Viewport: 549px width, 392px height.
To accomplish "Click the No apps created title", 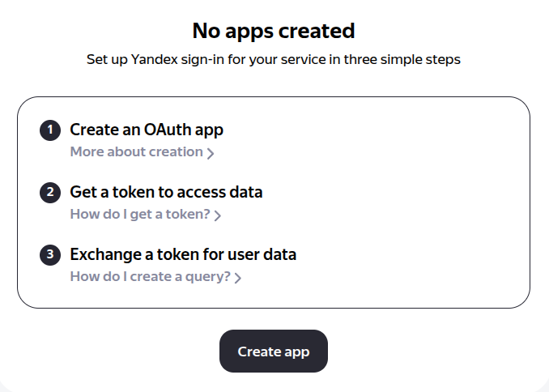I will (274, 32).
